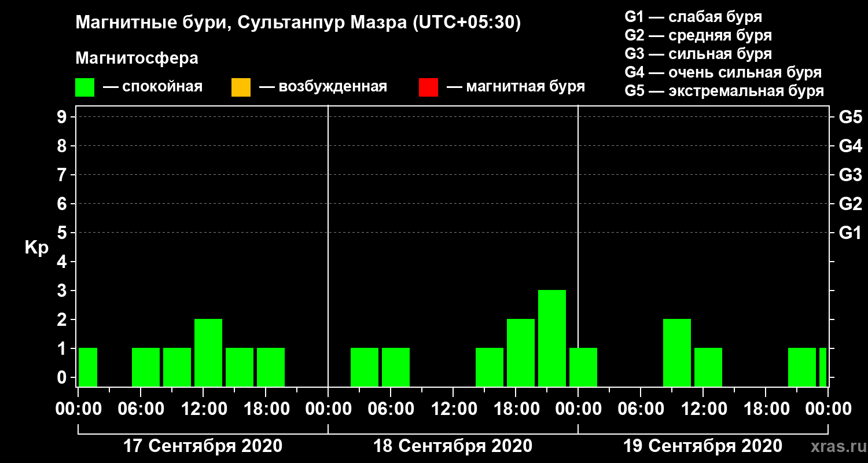Click the Kp 2 bar at 12:00 on 17 September

click(x=208, y=352)
